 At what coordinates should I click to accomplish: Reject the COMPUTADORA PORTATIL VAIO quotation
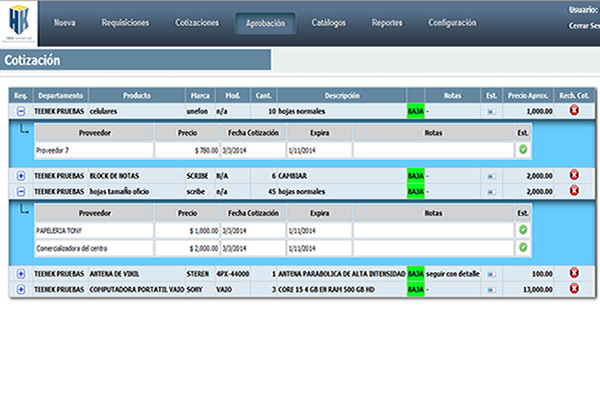[574, 289]
